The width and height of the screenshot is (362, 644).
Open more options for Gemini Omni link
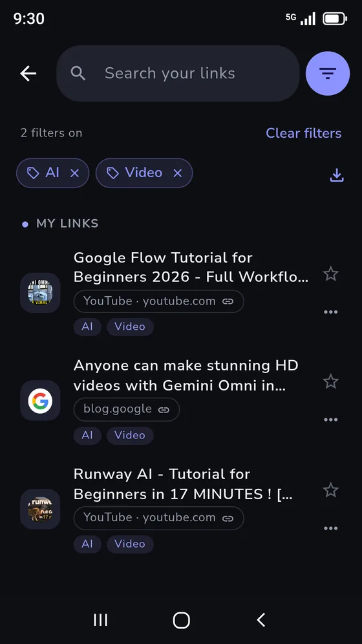330,420
